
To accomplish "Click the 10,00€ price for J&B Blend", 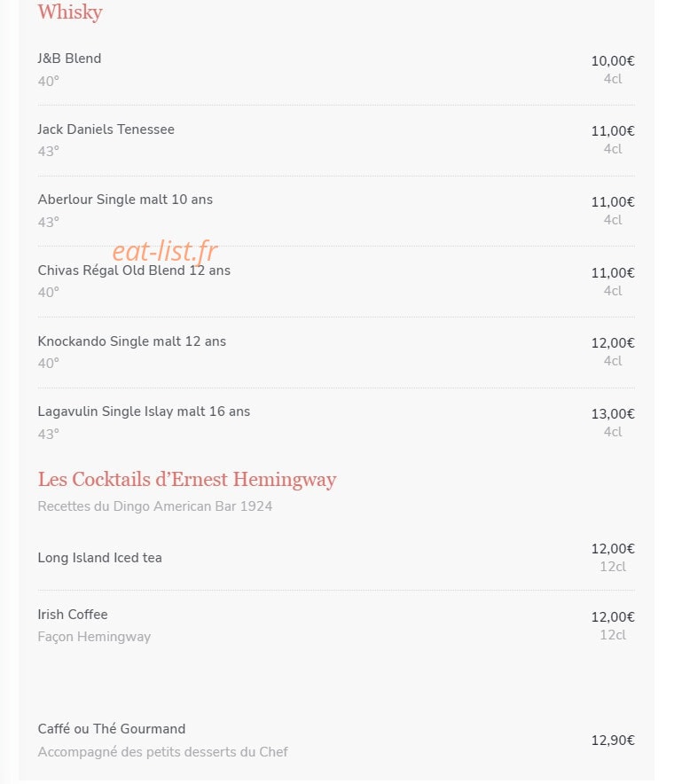I will pyautogui.click(x=613, y=61).
